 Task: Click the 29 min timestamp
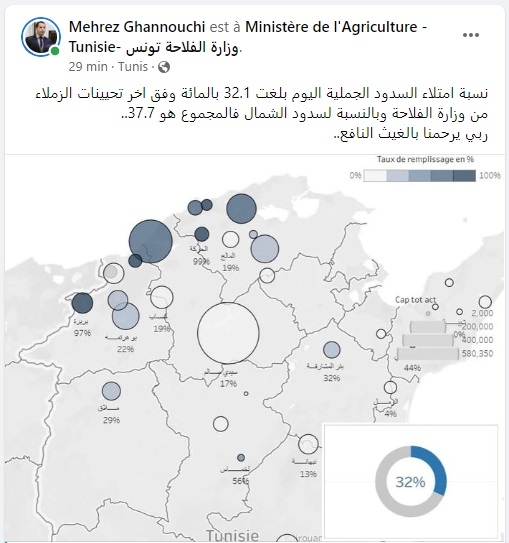pyautogui.click(x=88, y=66)
